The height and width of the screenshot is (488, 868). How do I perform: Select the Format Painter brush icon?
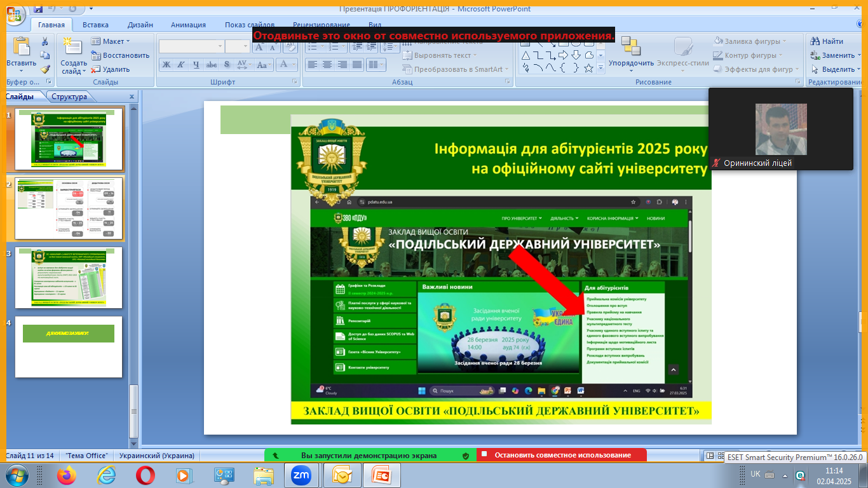click(45, 69)
